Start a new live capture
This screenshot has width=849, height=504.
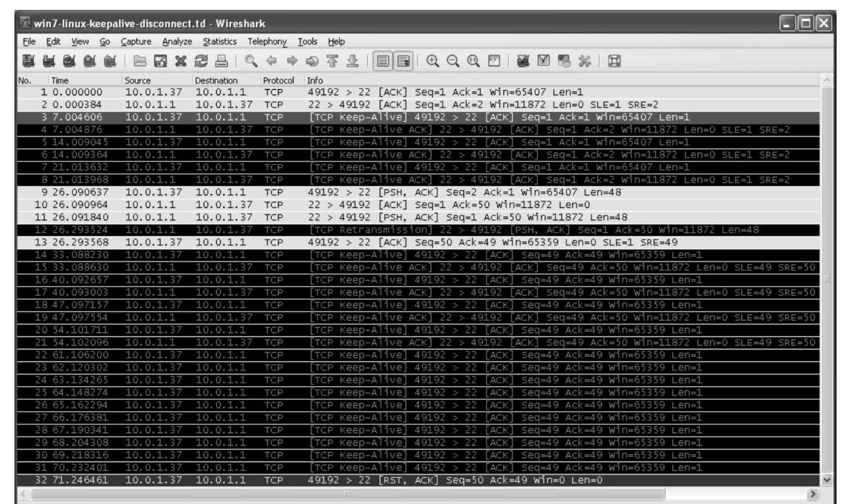pos(69,61)
